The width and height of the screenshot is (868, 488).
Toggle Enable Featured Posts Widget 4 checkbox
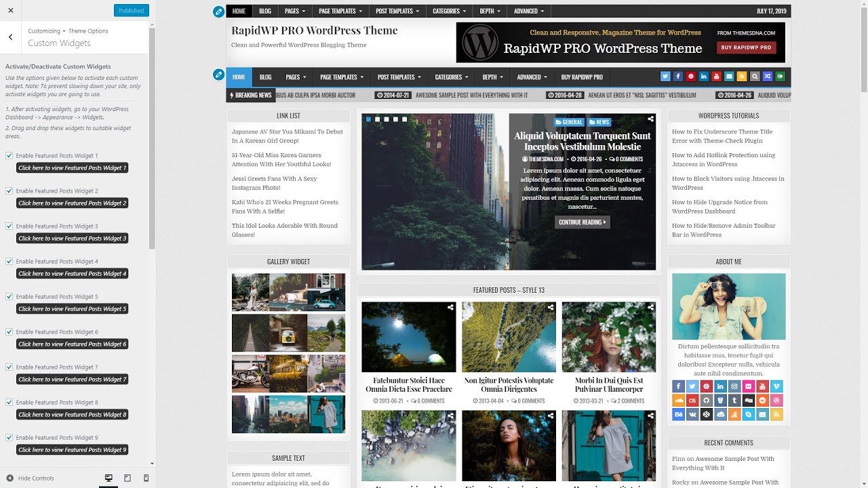tap(9, 261)
